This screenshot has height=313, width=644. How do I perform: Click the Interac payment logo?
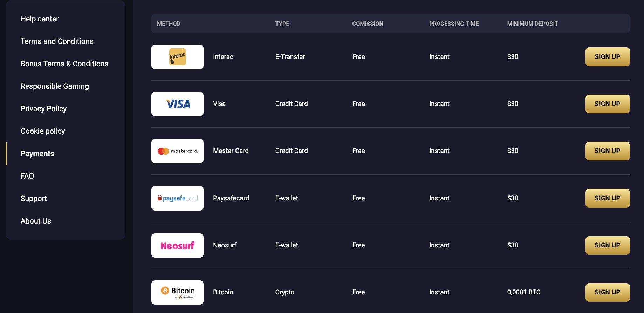coord(177,56)
